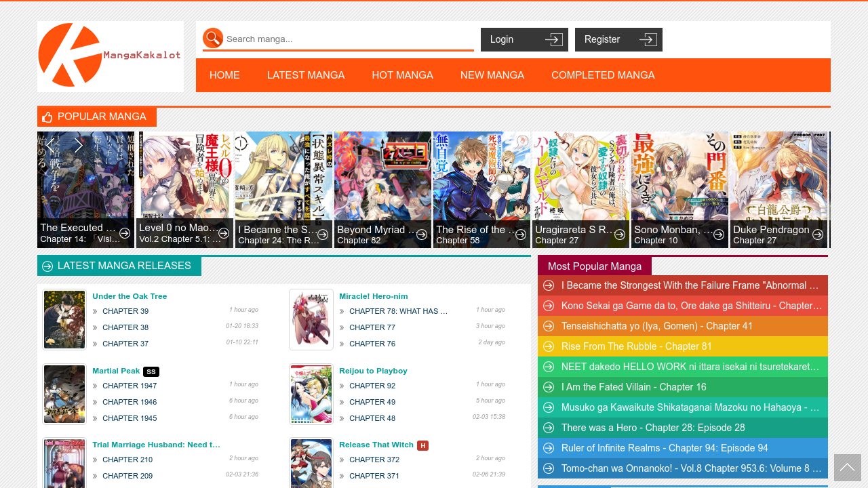Screen dimensions: 868x488
Task: Open the NEW MANGA menu
Action: [492, 75]
